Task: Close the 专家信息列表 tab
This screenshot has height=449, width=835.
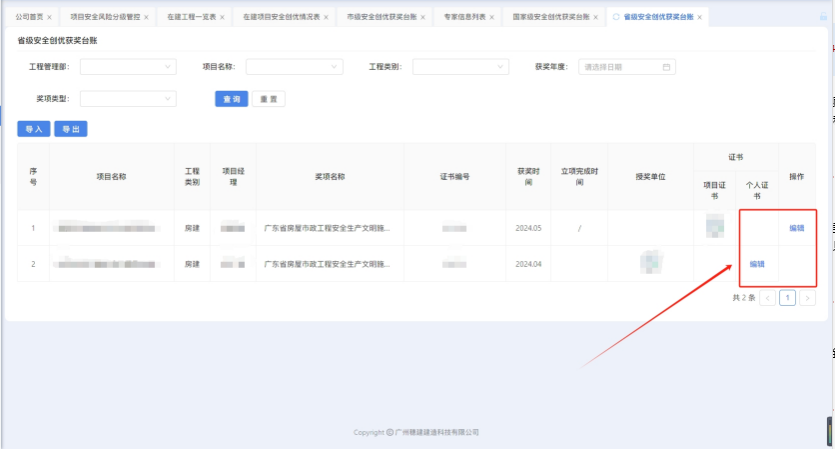Action: click(491, 18)
